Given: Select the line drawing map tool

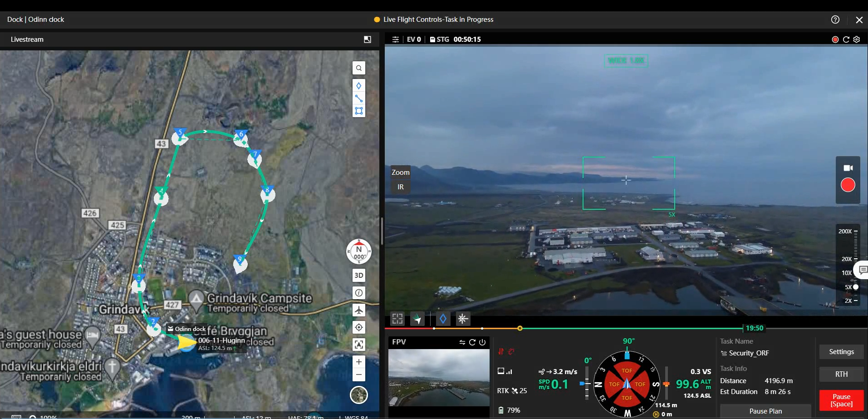Looking at the screenshot, I should click(359, 99).
